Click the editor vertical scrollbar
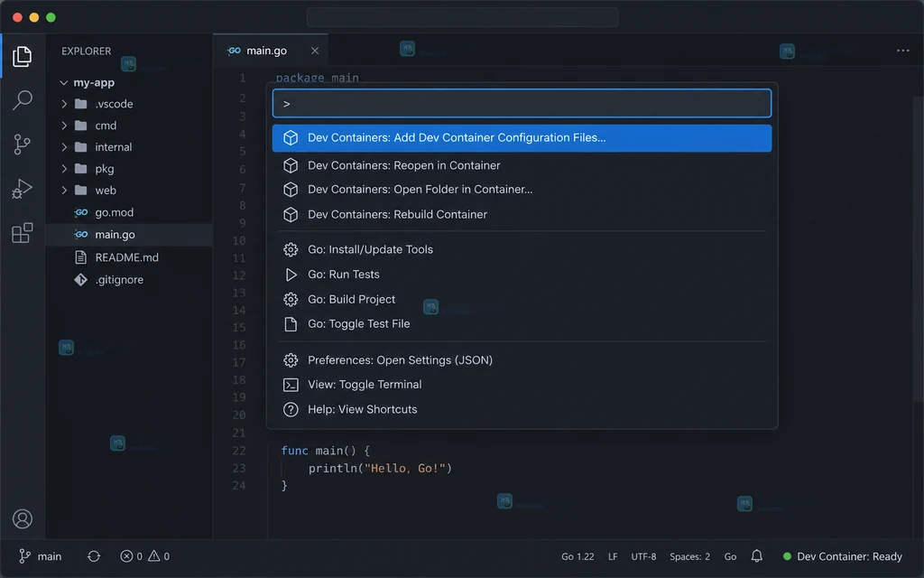 (918, 249)
